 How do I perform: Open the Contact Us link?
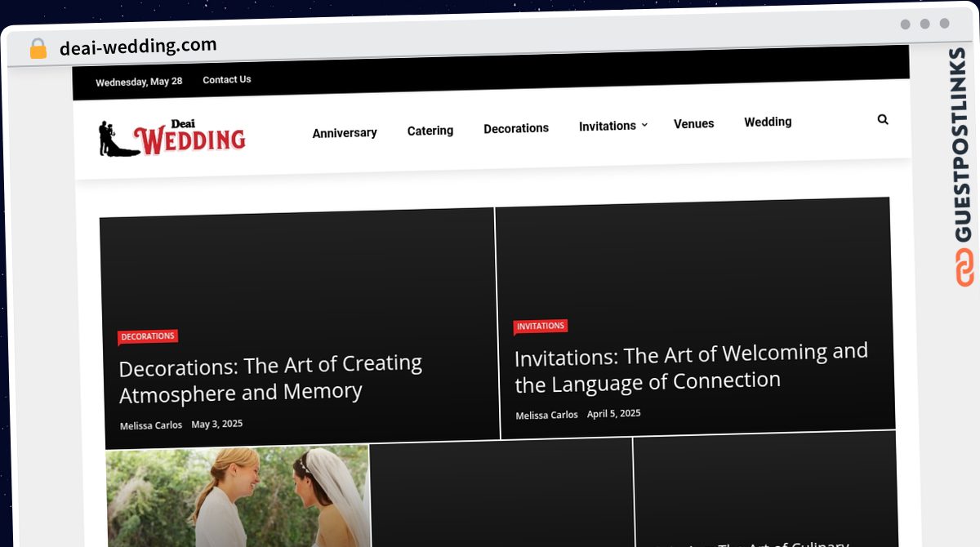pyautogui.click(x=227, y=79)
